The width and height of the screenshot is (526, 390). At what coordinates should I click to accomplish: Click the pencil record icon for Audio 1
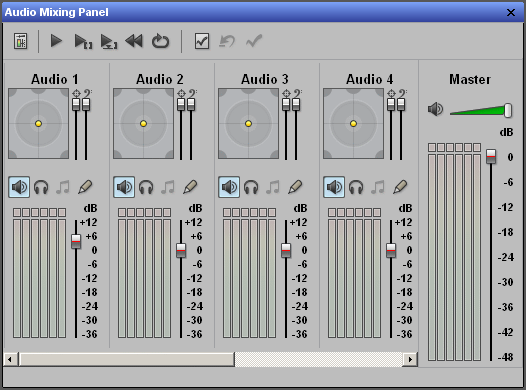pyautogui.click(x=85, y=187)
